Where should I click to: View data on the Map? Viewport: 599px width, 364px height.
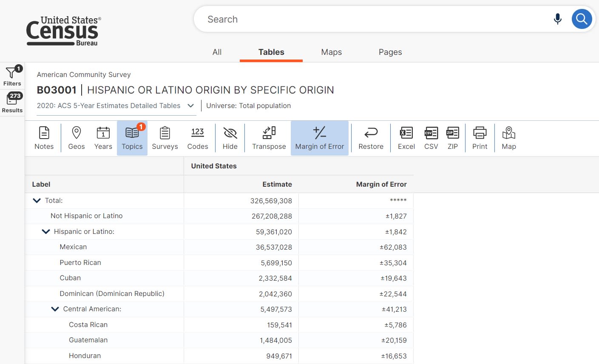coord(508,137)
